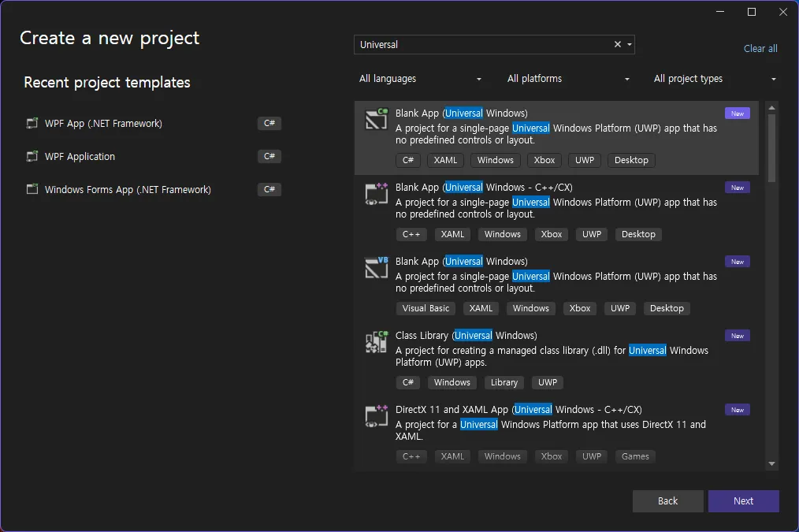Click the C++/CX Blank App template icon
The height and width of the screenshot is (532, 799).
tap(376, 193)
